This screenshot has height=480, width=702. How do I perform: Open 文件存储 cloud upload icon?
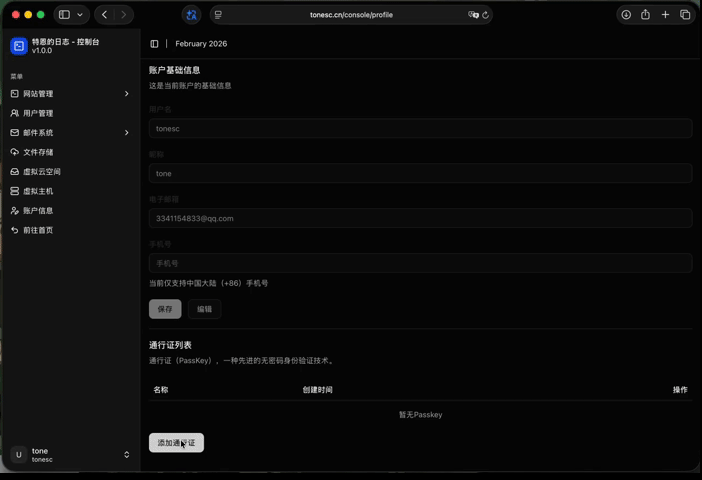[15, 152]
